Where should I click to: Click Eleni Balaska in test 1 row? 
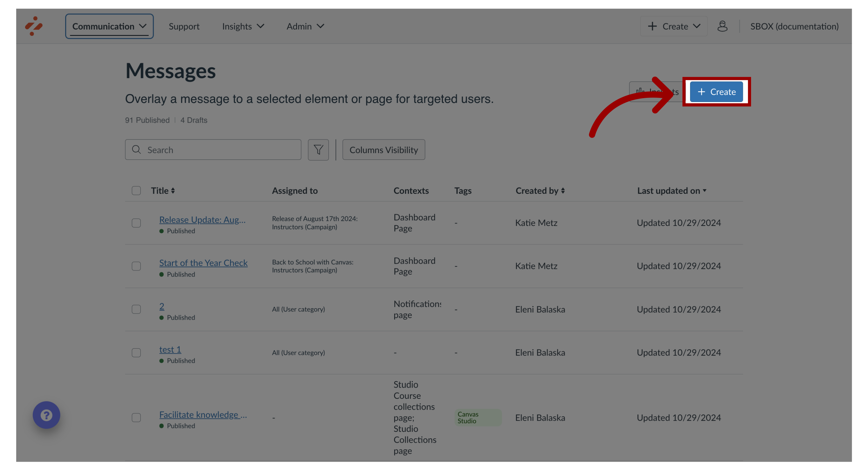[540, 353]
